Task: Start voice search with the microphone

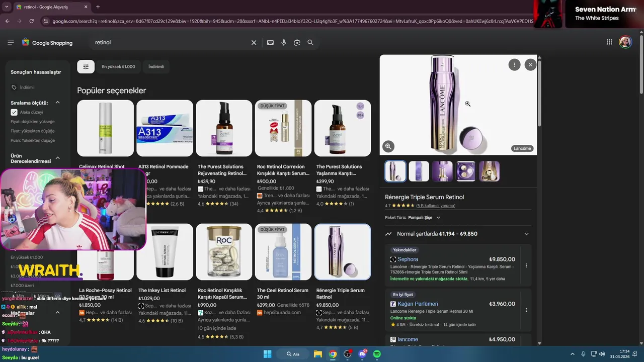Action: [x=284, y=43]
